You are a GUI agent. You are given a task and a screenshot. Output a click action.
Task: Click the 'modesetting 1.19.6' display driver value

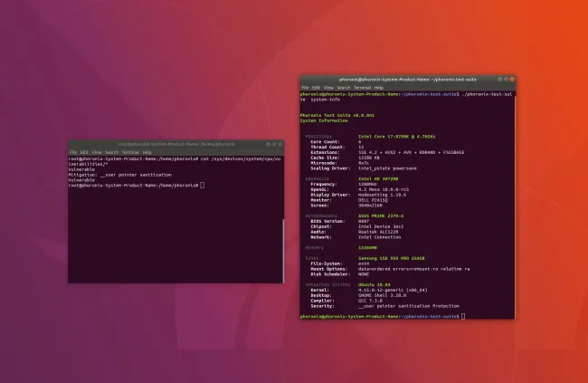click(382, 195)
